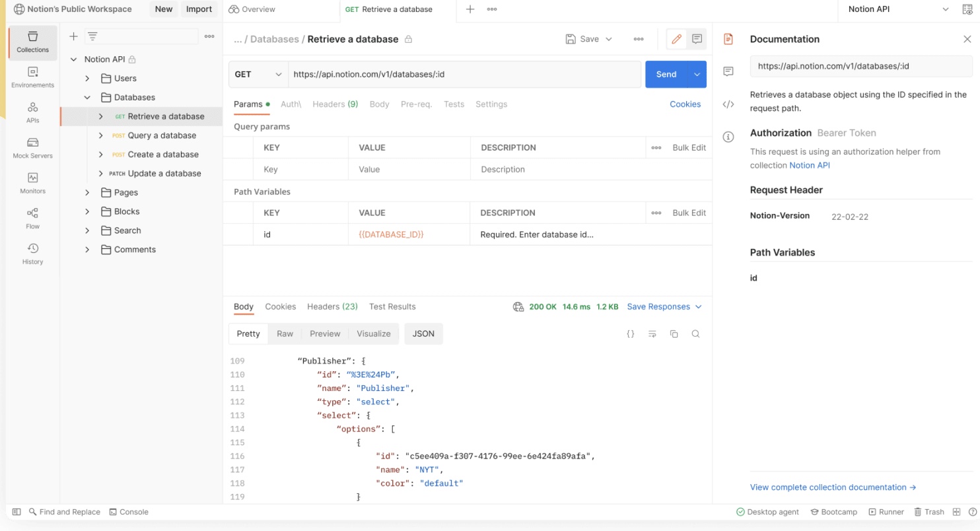Open the Raw response view tab
Image resolution: width=980 pixels, height=531 pixels.
[285, 334]
